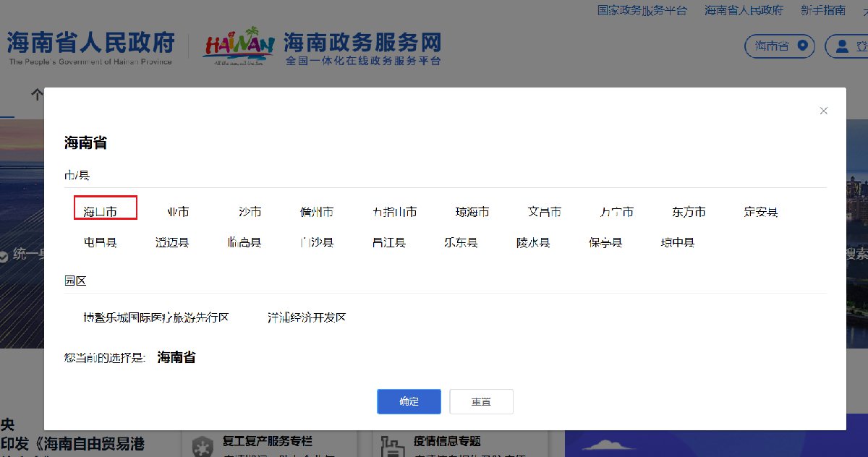Select 琼中县 county option
The width and height of the screenshot is (868, 457).
(x=678, y=242)
